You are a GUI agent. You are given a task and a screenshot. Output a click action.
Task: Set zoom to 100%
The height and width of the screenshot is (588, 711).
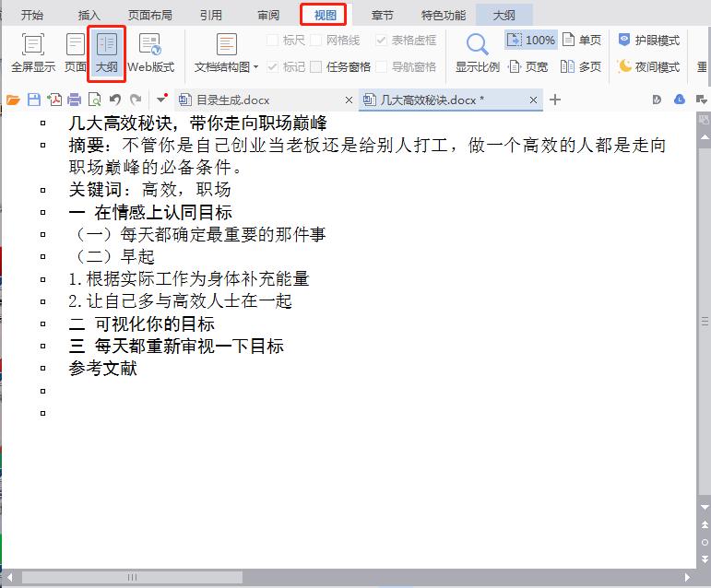[531, 40]
